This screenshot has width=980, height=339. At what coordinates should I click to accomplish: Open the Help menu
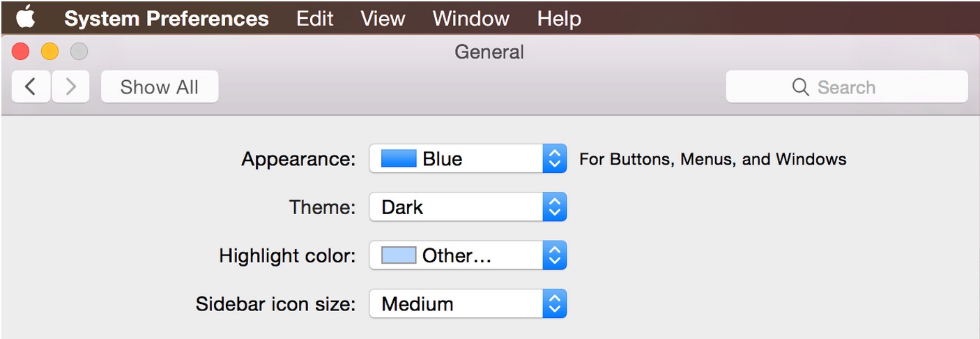559,18
